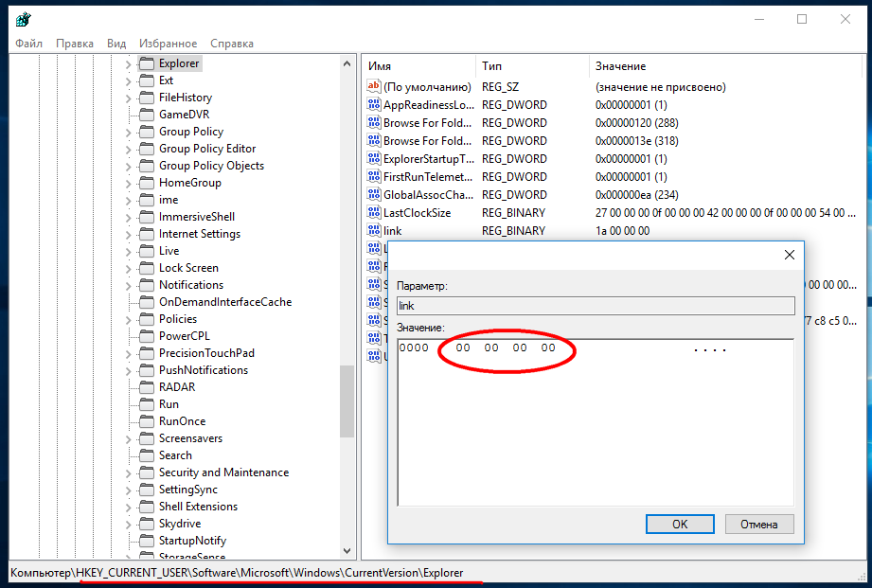This screenshot has height=588, width=872.
Task: Select the SettingSync tree item
Action: click(188, 490)
